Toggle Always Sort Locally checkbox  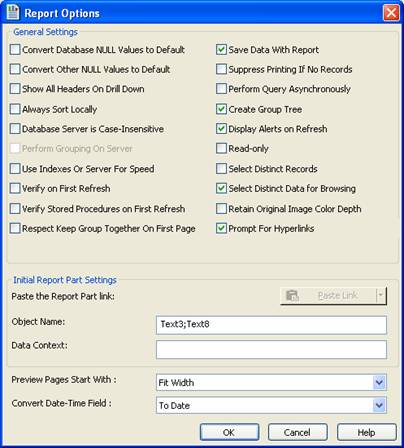click(15, 109)
